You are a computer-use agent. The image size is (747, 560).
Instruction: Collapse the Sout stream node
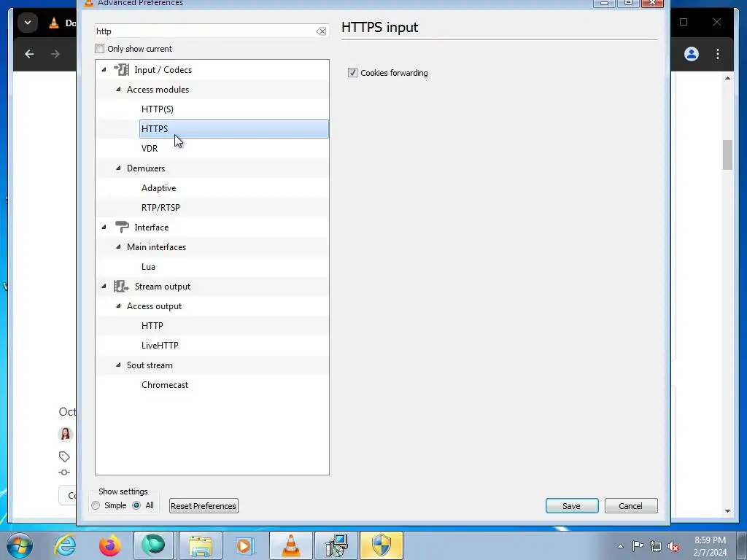pos(119,365)
